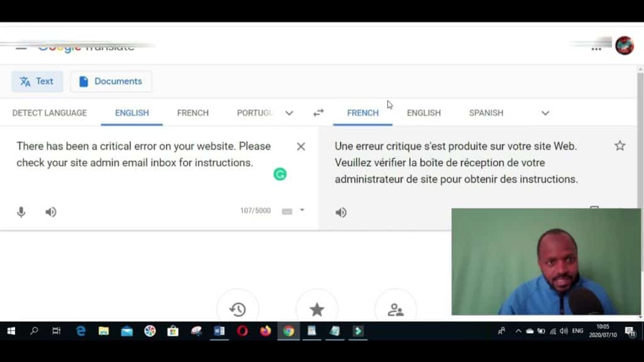Open the Mail app on taskbar
644x362 pixels.
[x=127, y=331]
